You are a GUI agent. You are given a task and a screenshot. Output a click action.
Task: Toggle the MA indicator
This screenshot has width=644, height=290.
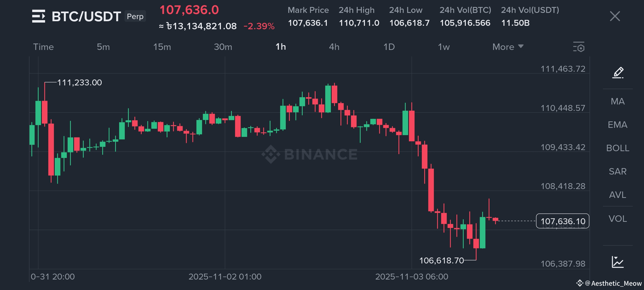[617, 101]
